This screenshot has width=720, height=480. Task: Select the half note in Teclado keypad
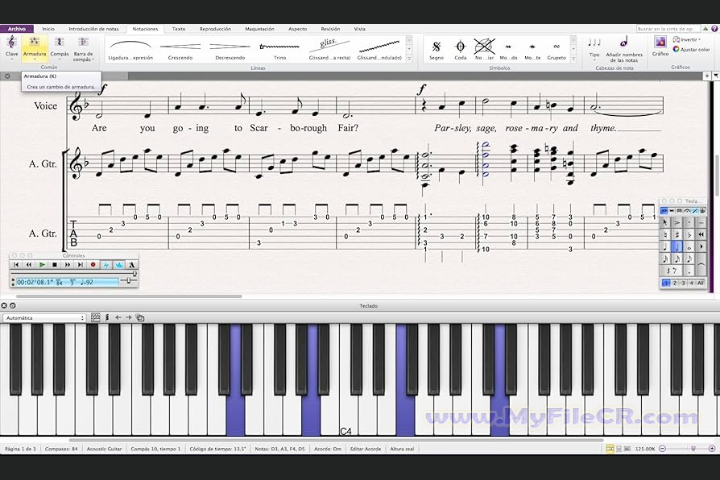pyautogui.click(x=677, y=247)
